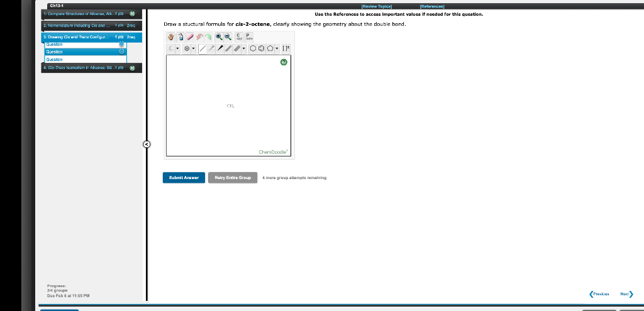The width and height of the screenshot is (644, 311).
Task: Select the third Question in group 3
Action: (86, 60)
